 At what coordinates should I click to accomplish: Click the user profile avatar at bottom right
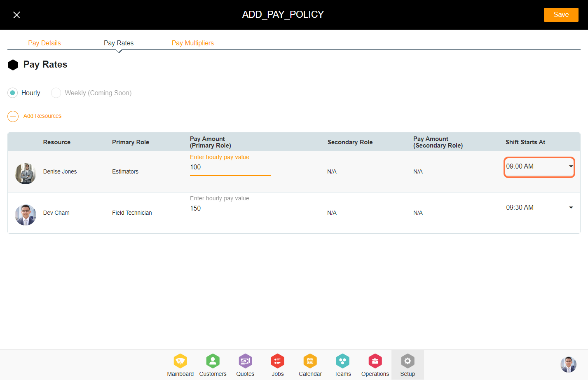[x=568, y=364]
